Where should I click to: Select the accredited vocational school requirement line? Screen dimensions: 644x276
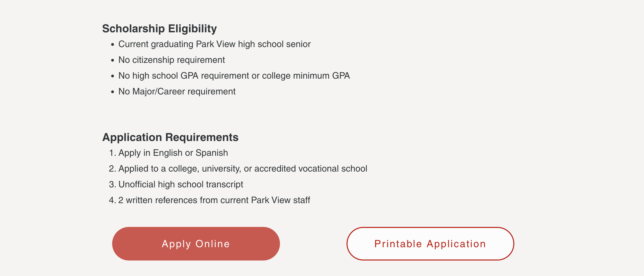pos(243,169)
